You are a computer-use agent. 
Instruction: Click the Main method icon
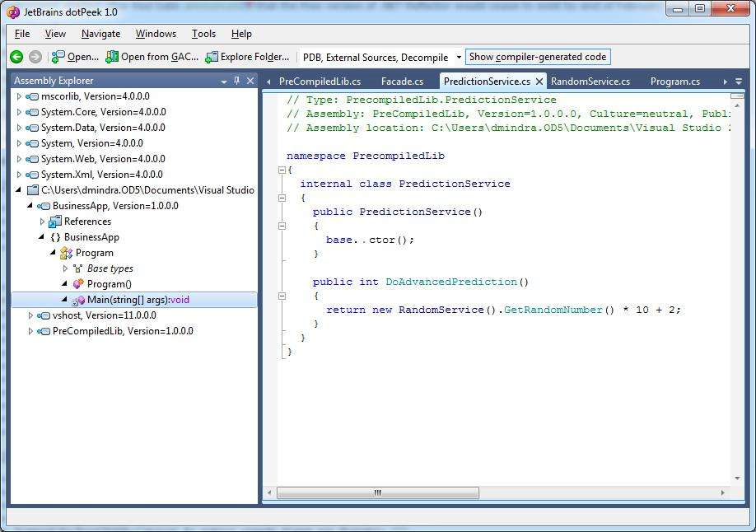[x=78, y=300]
